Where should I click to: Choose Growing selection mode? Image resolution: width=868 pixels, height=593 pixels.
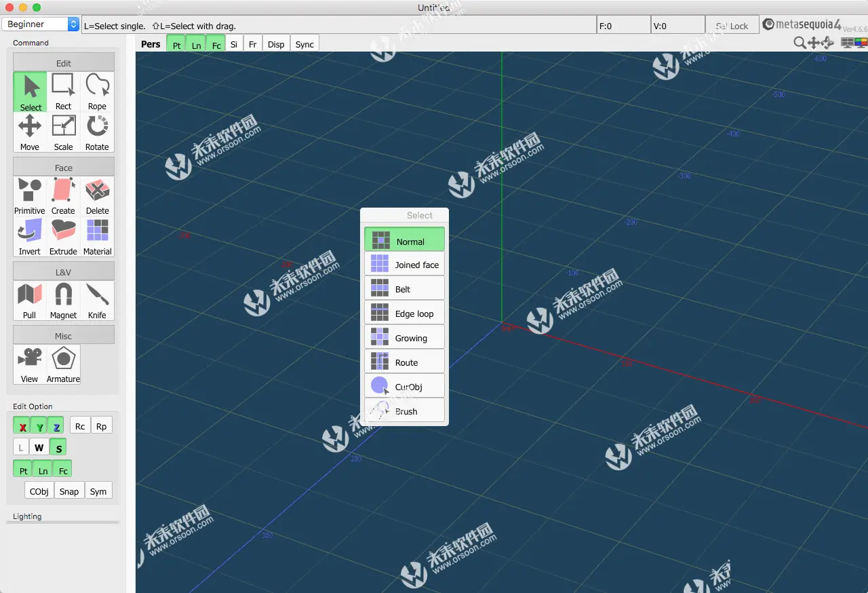click(404, 337)
